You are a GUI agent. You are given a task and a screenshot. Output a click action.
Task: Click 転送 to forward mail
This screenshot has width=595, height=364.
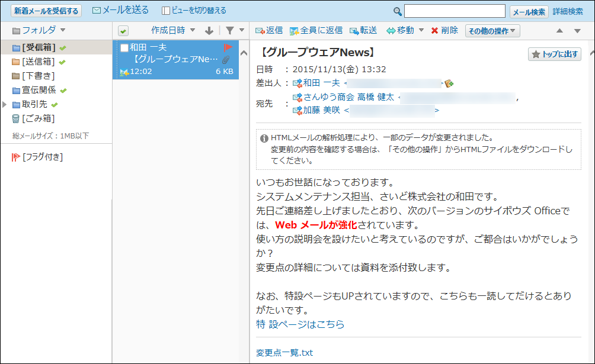click(363, 30)
